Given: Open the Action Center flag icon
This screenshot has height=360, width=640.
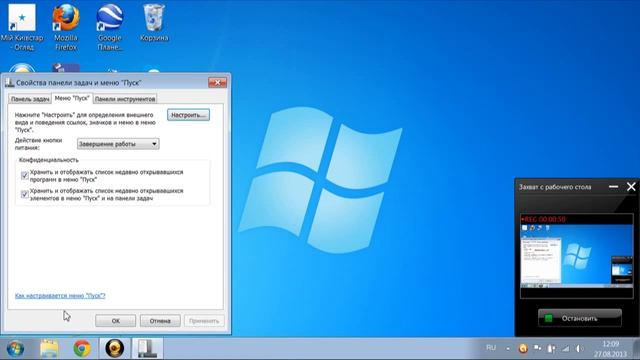Looking at the screenshot, I should (538, 348).
